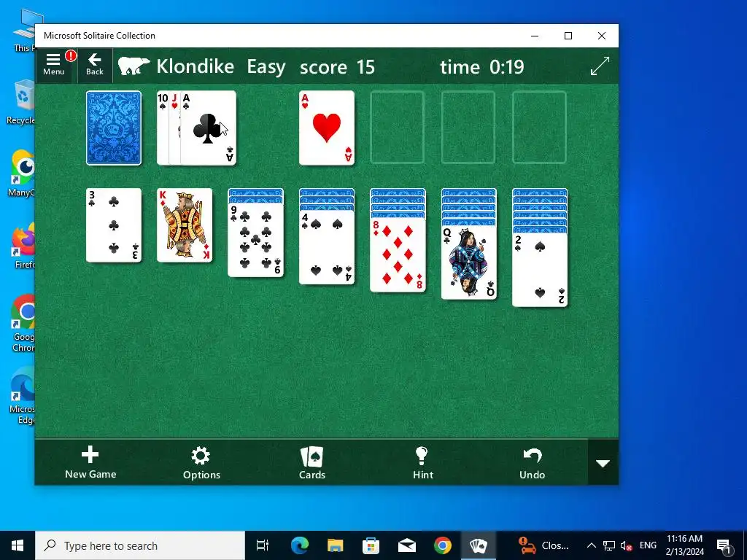The image size is (747, 560).
Task: Select the Ace of Clubs in waste
Action: (208, 128)
